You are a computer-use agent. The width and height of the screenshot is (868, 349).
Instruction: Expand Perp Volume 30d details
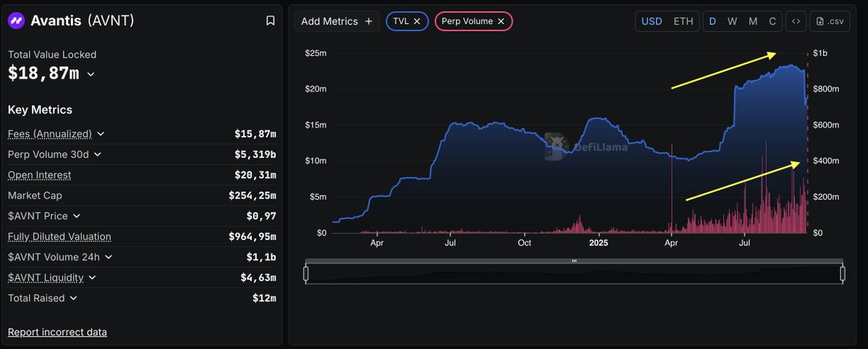click(x=97, y=154)
